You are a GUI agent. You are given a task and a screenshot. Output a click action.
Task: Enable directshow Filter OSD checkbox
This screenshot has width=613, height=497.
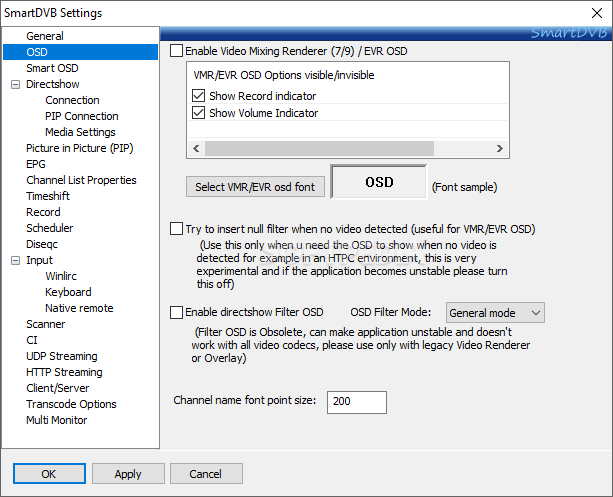click(176, 312)
